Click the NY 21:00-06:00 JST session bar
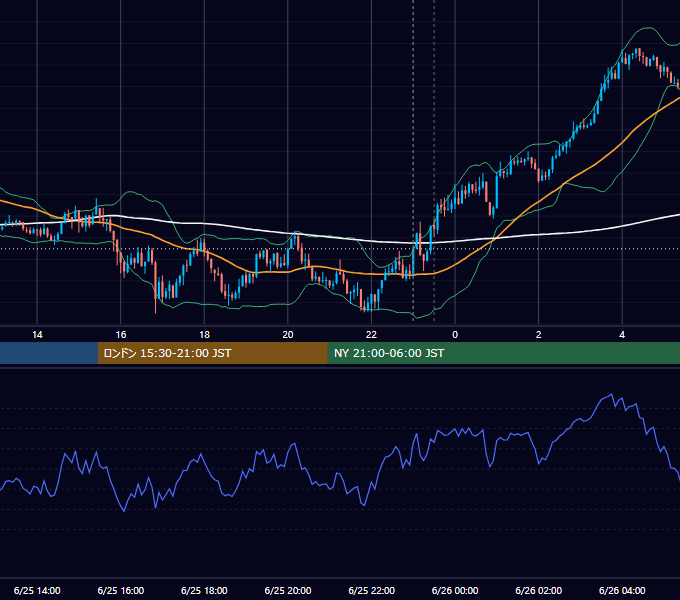This screenshot has height=600, width=680. pos(503,353)
